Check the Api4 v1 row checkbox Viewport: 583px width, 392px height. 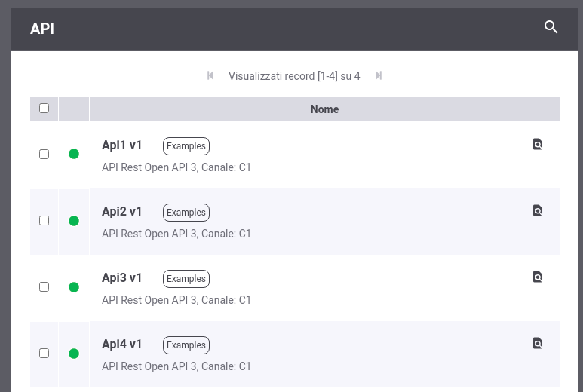pyautogui.click(x=44, y=353)
